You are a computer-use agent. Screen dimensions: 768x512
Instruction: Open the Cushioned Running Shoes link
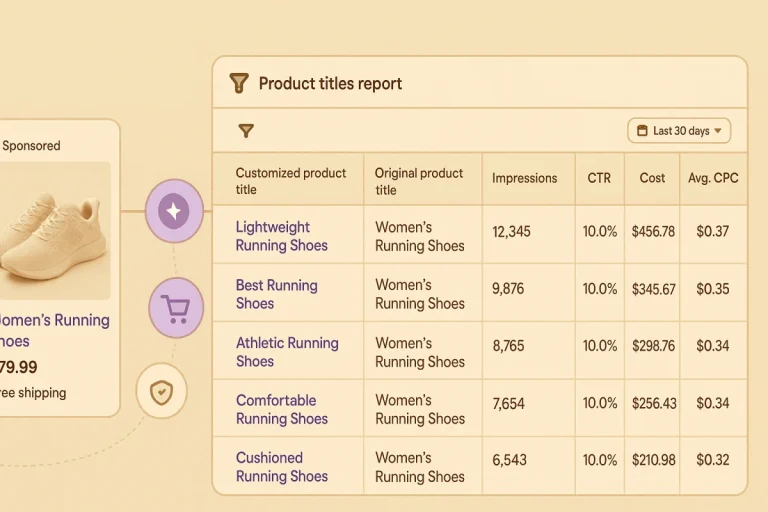click(282, 466)
